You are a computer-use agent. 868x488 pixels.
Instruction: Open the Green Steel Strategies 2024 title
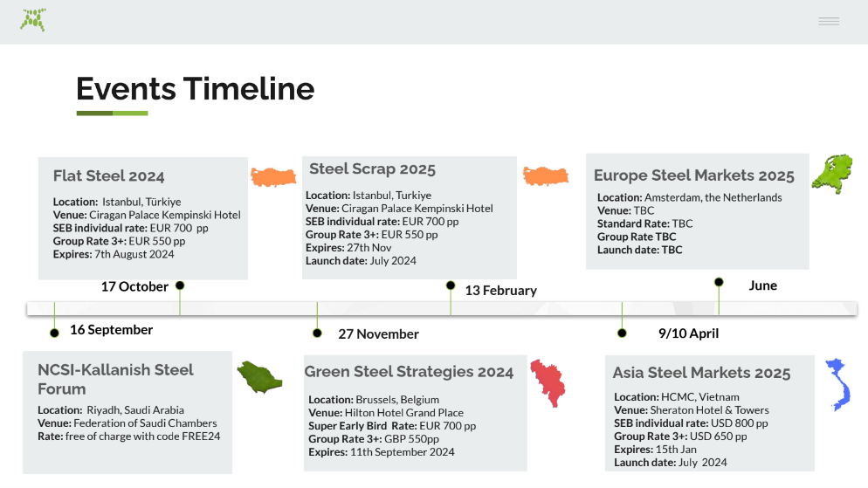pyautogui.click(x=409, y=372)
